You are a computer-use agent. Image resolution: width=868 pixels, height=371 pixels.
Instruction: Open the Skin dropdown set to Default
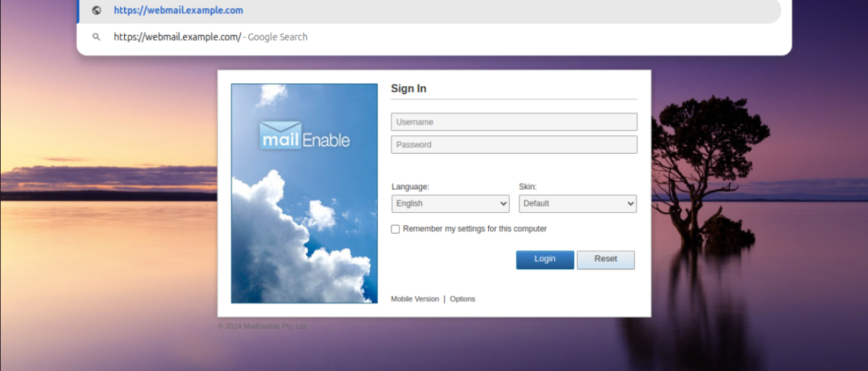tap(577, 203)
